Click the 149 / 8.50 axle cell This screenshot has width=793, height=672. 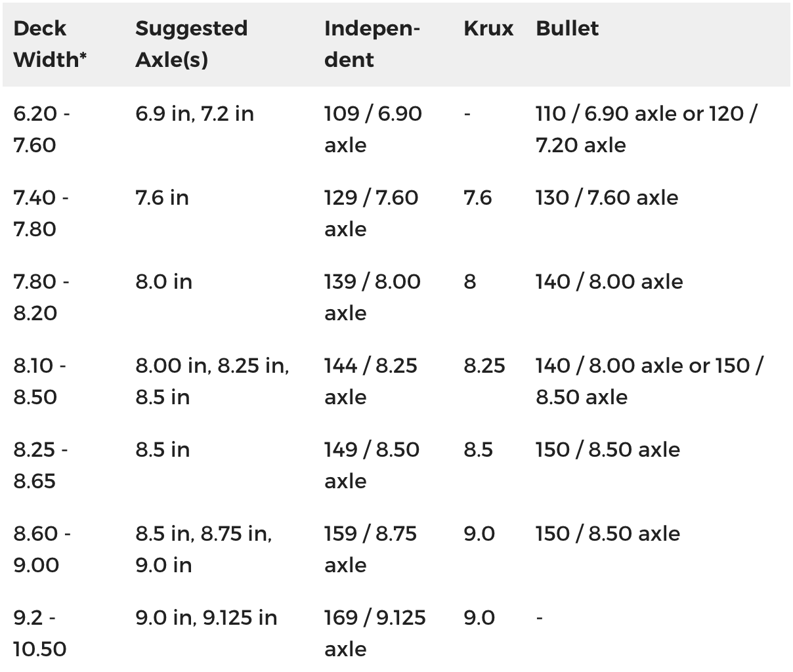(372, 465)
